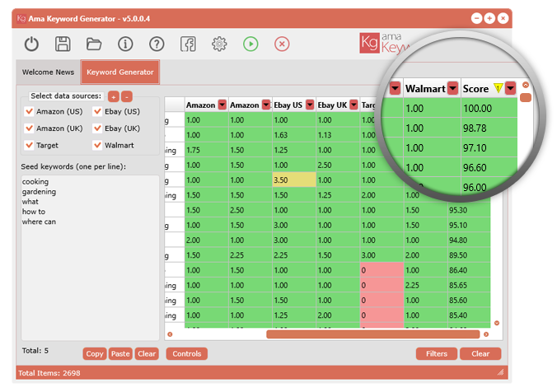Open a file using the folder icon
Viewport: 557px width, 392px height.
click(94, 44)
